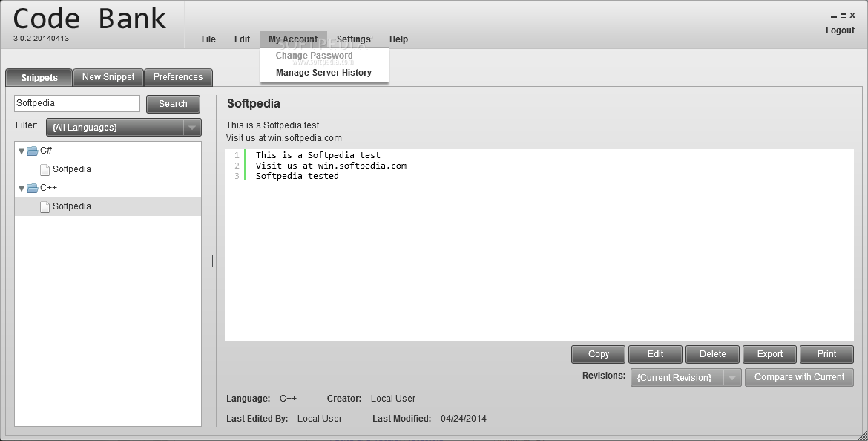
Task: Open the Help menu
Action: [x=398, y=39]
